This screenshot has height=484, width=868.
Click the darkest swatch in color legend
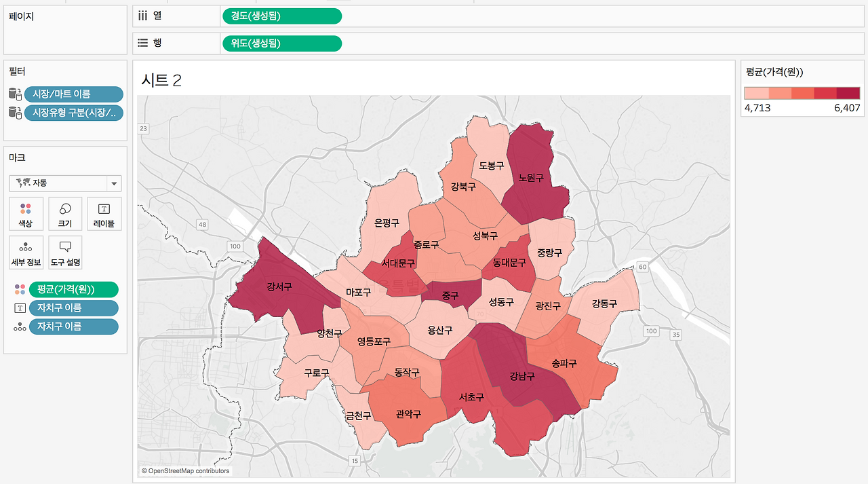click(x=848, y=93)
